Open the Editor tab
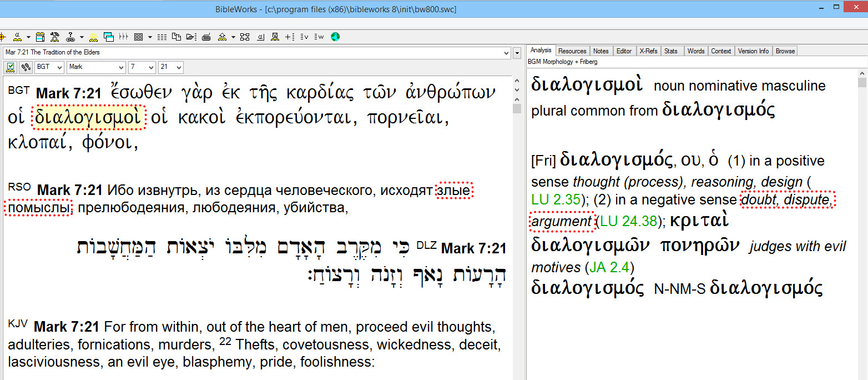Screen dimensions: 868x380 tap(624, 51)
